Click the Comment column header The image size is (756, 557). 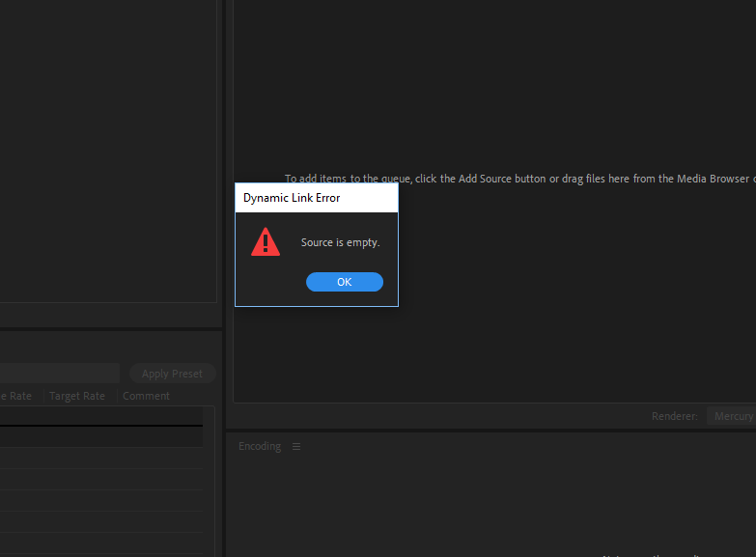pos(146,396)
